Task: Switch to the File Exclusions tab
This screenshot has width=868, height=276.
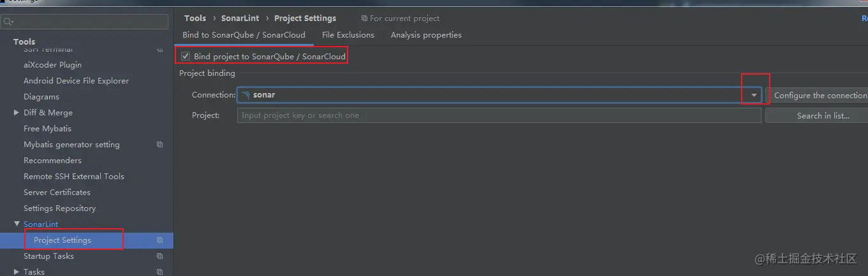Action: click(x=348, y=35)
